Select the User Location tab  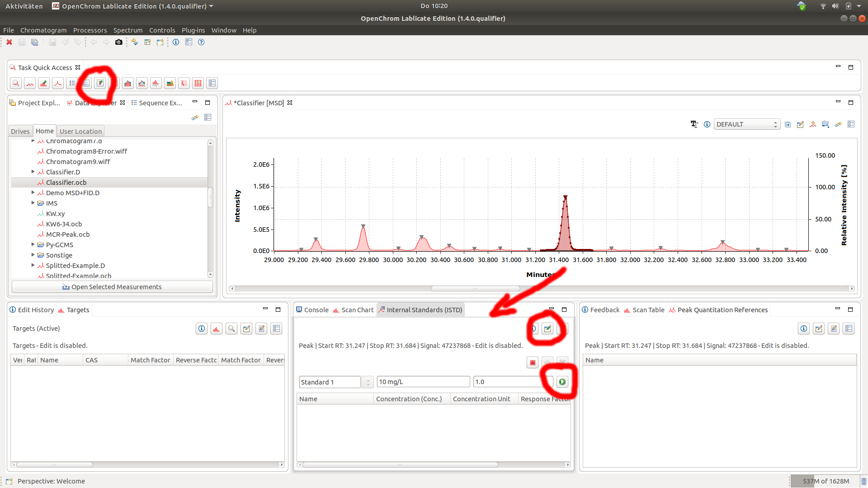tap(81, 131)
